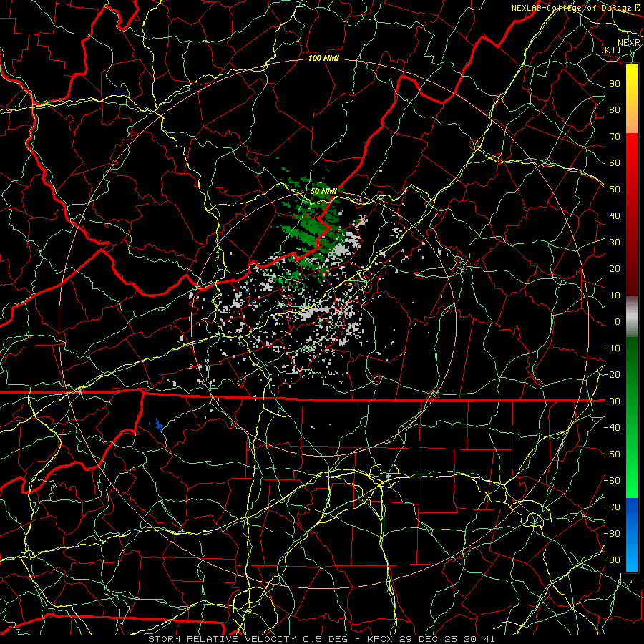Screen dimensions: 644x644
Task: Click the blue bottom segment of velocity scale
Action: [632, 535]
